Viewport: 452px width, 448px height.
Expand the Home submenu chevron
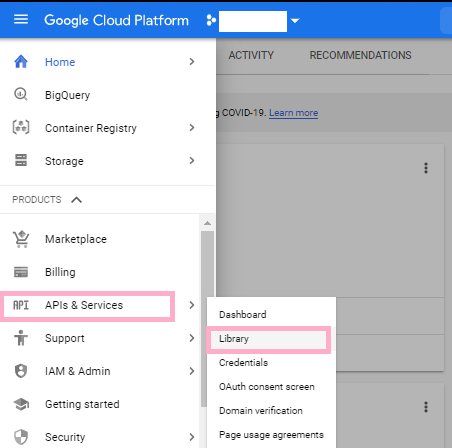pyautogui.click(x=192, y=62)
